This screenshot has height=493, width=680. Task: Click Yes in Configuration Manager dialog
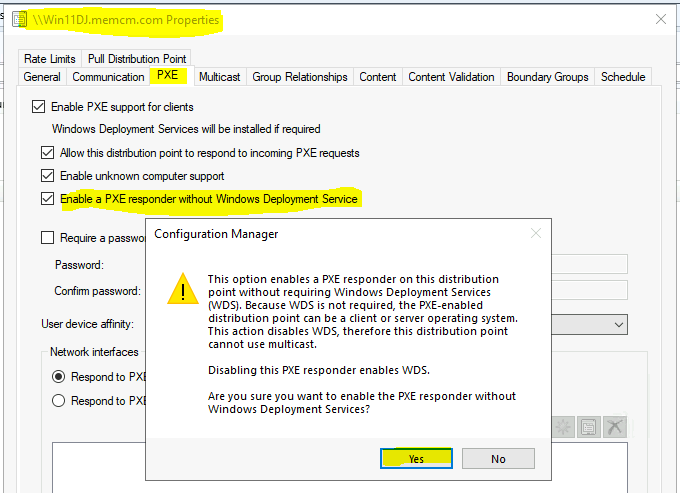click(x=416, y=458)
